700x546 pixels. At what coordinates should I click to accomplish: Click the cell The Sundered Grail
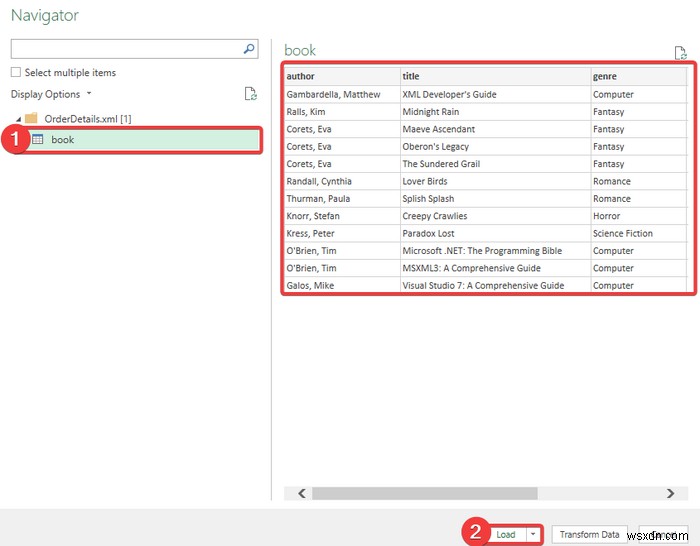tap(496, 164)
